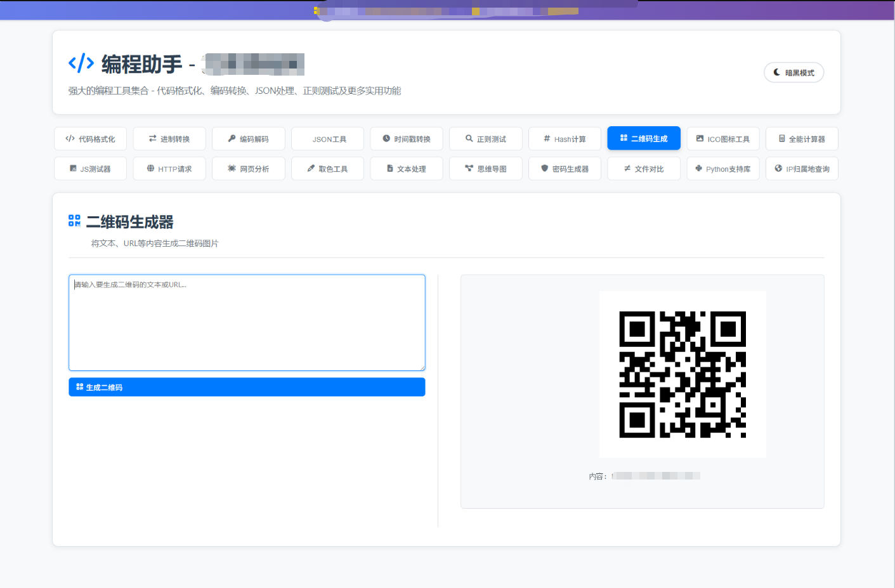Click the diagram icon on 思维导图
The image size is (895, 588).
[469, 168]
